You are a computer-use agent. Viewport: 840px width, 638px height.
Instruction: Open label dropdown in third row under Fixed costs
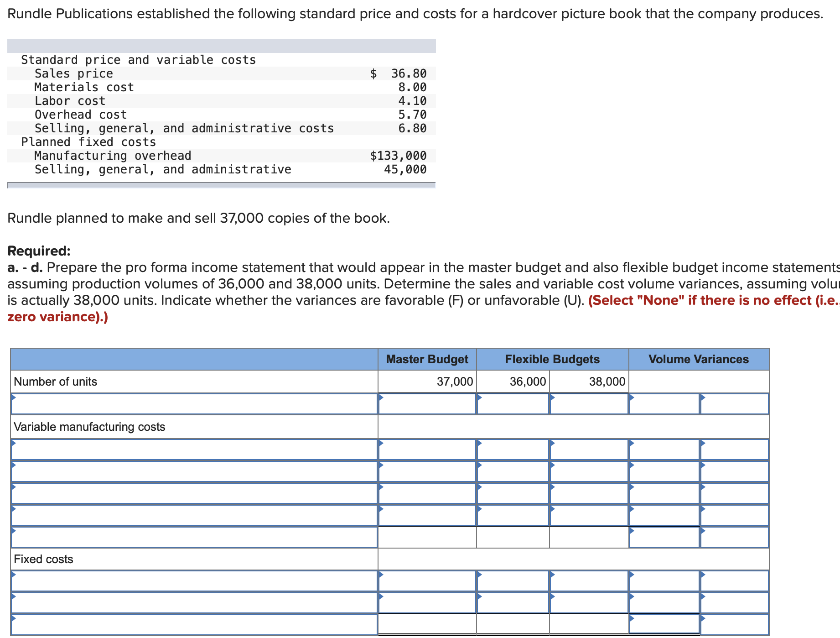pos(194,625)
